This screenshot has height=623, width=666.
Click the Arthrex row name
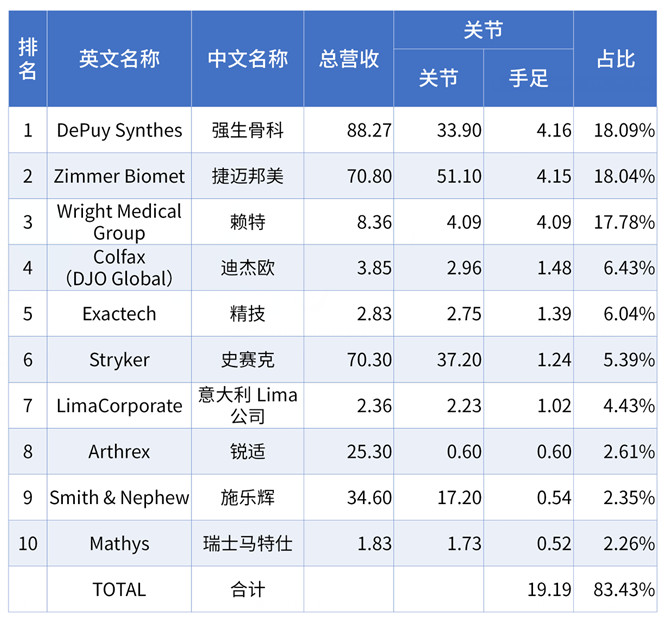pos(119,451)
